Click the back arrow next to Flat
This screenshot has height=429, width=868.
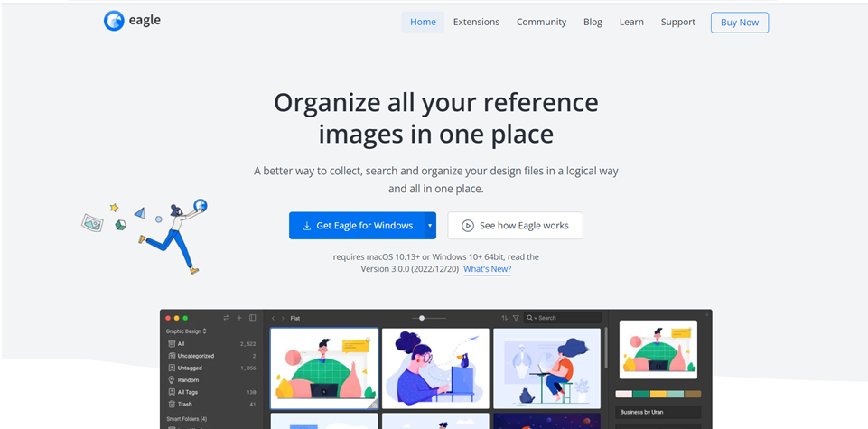coord(273,318)
